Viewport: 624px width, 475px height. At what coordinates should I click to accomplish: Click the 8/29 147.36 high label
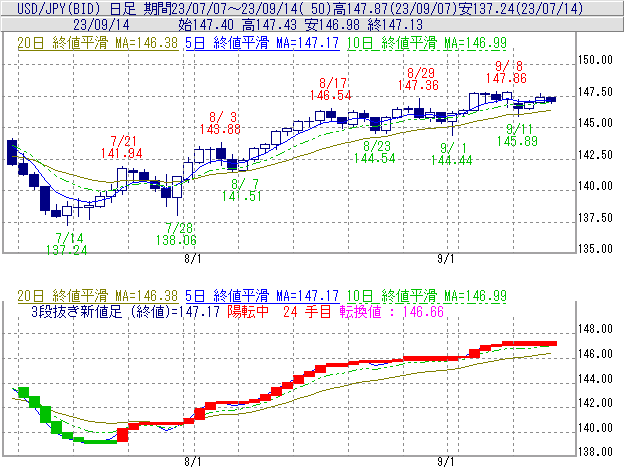[x=418, y=79]
